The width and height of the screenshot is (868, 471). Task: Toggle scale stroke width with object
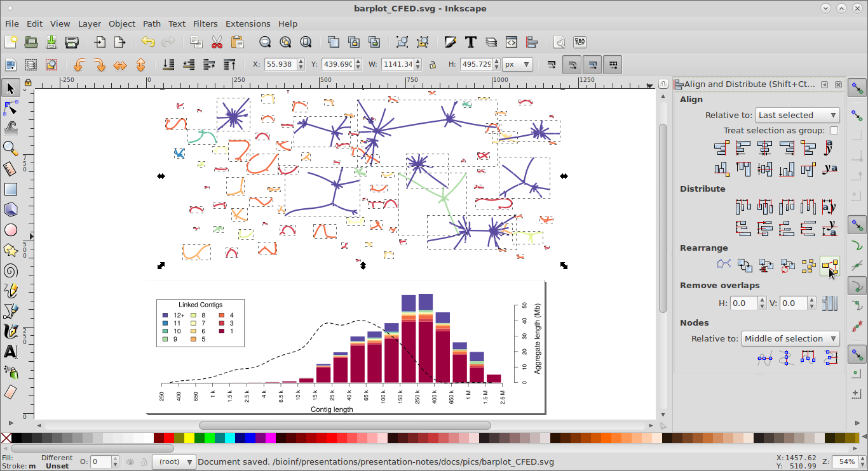(551, 65)
